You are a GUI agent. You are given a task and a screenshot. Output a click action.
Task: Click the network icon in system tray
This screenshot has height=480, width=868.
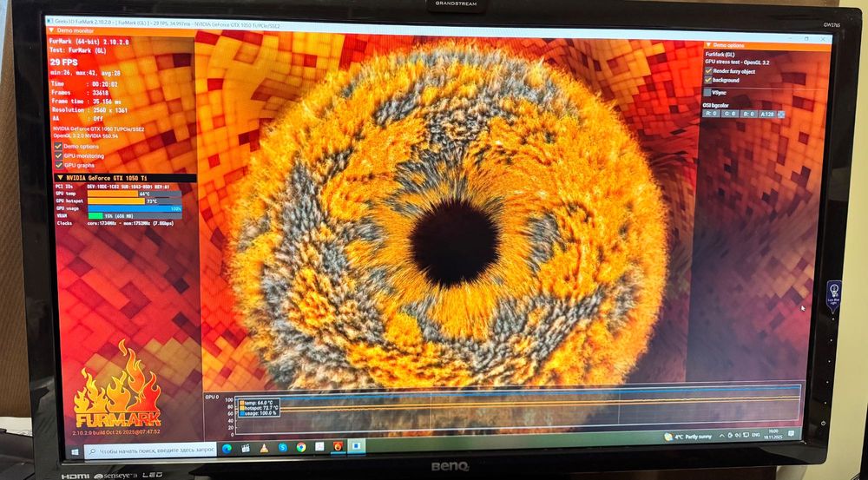[746, 435]
